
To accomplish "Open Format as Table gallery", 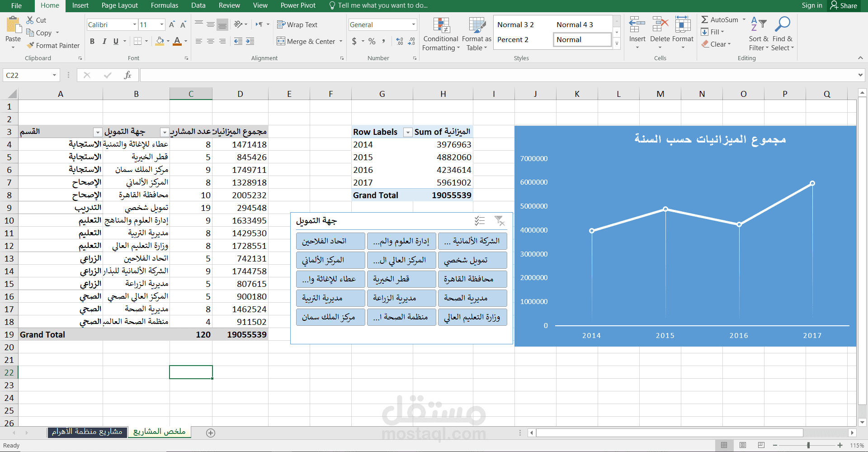I will click(x=476, y=34).
